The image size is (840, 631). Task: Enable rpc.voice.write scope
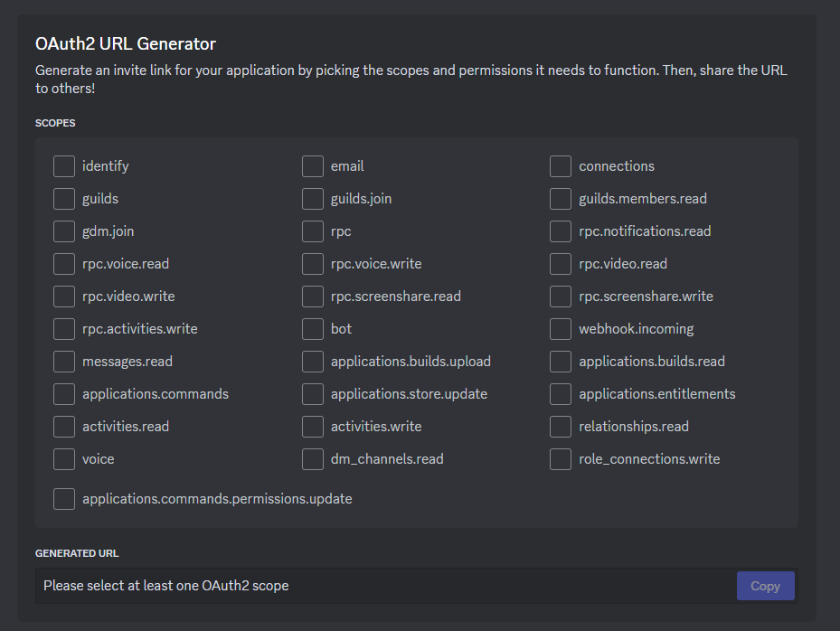click(313, 264)
